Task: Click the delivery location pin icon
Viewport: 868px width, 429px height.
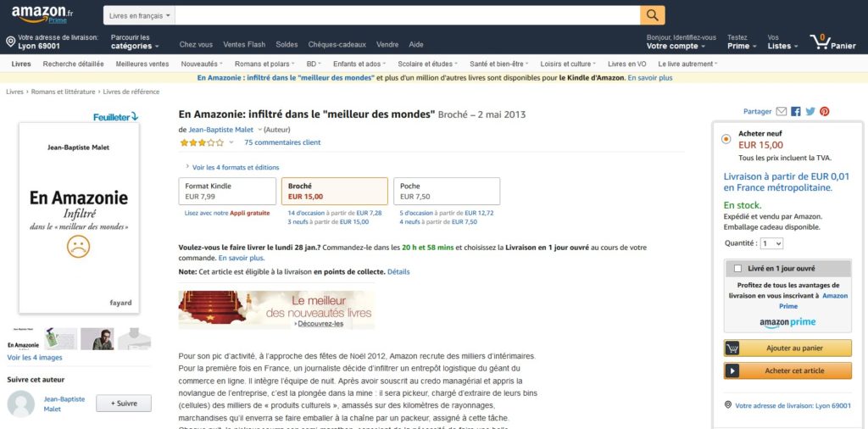Action: click(x=10, y=42)
